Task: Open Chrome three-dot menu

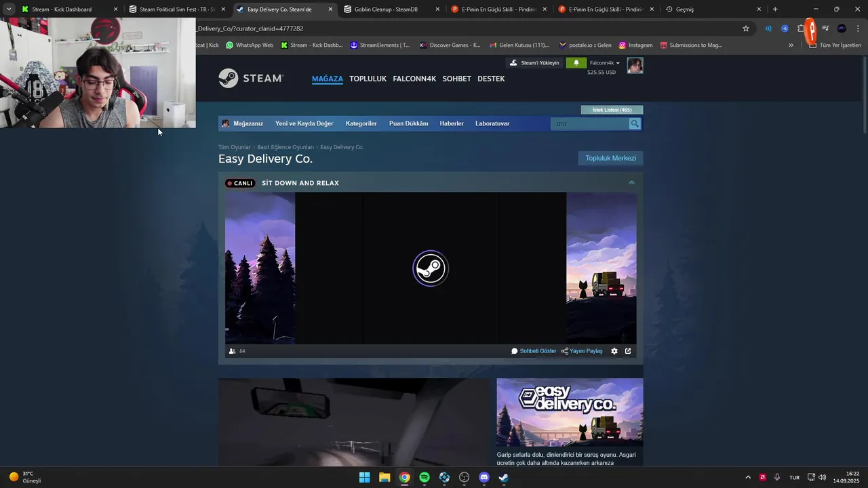Action: [x=858, y=28]
